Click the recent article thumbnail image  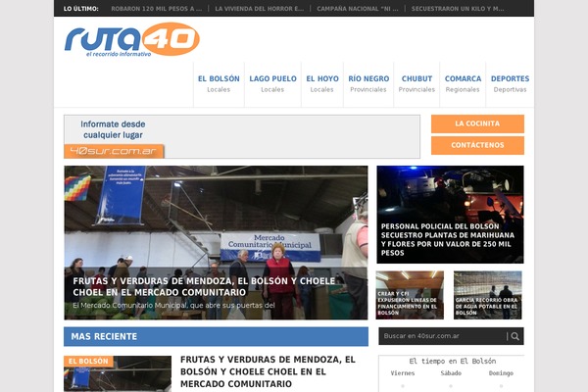118,374
